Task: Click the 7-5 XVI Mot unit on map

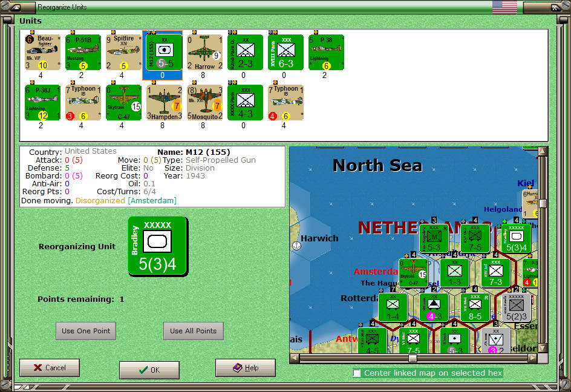Action: pos(475,238)
